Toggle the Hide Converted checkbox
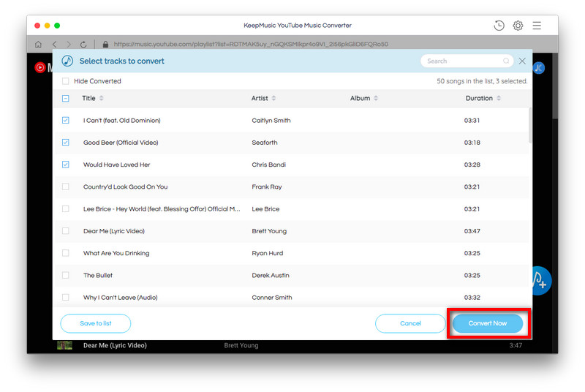The height and width of the screenshot is (392, 585). click(x=65, y=81)
